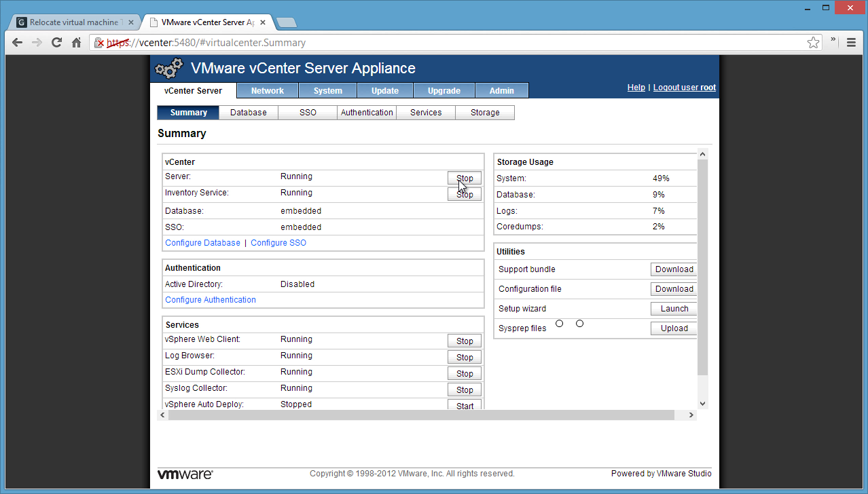Download the Configuration file
The image size is (868, 494).
[674, 289]
